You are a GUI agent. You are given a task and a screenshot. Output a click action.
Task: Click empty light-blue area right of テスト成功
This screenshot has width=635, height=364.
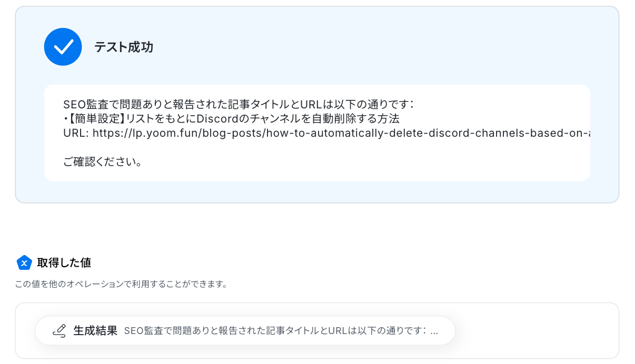click(369, 47)
